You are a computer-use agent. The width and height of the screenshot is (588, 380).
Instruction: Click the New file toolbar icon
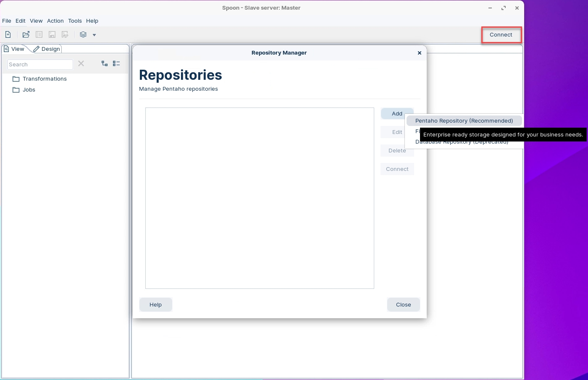tap(8, 34)
